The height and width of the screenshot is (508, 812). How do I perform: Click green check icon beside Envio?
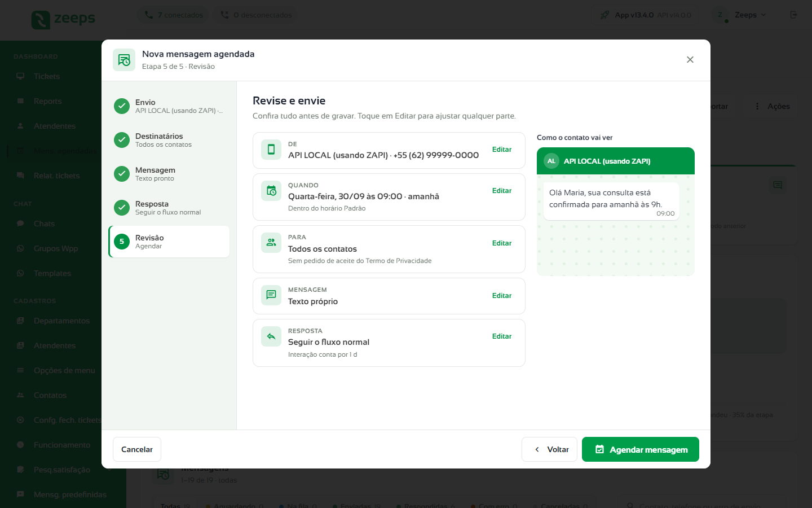click(122, 106)
